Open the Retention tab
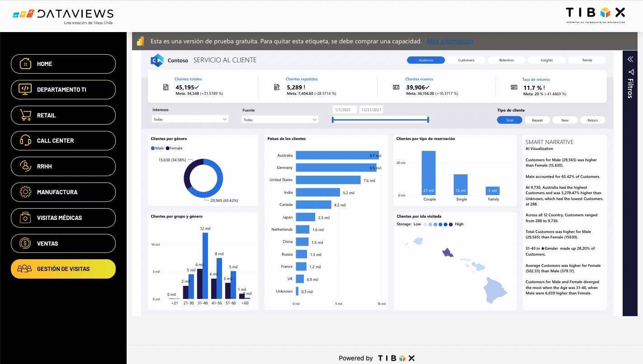Screen dimensions: 643x364 (506, 60)
